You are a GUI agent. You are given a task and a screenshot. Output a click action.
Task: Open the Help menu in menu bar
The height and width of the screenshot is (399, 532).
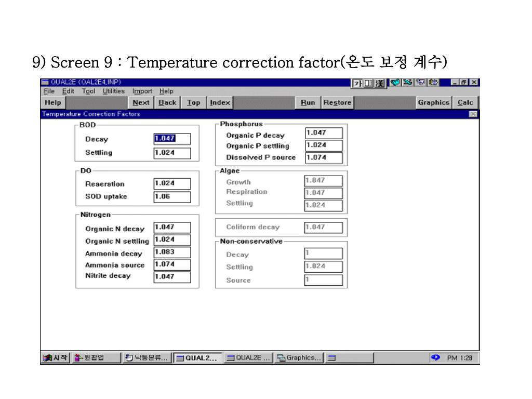coord(166,91)
